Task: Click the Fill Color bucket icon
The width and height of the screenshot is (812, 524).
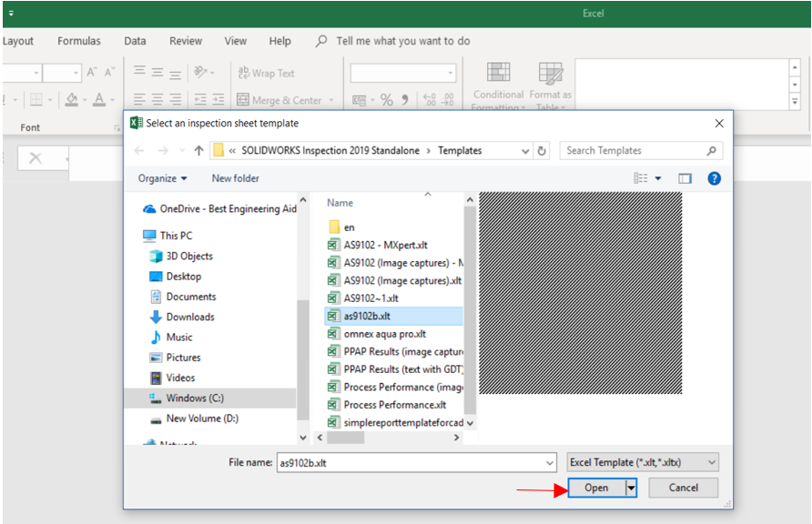Action: tap(72, 99)
